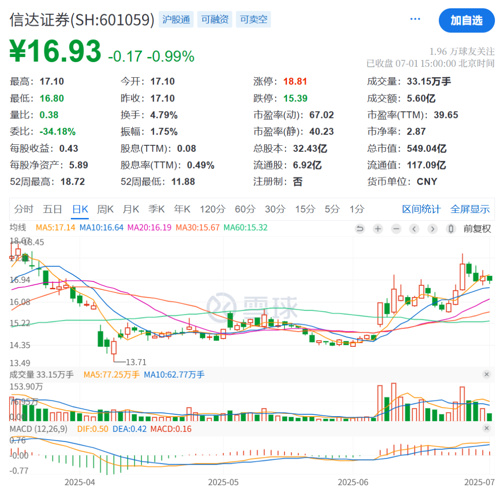Click the stock title 信达证券(SH:601059)
Screen dimensions: 500x493
point(82,20)
